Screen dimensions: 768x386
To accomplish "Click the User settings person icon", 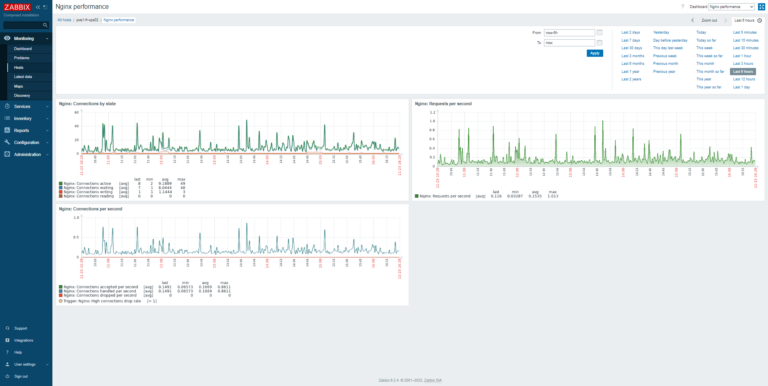I will pos(7,364).
